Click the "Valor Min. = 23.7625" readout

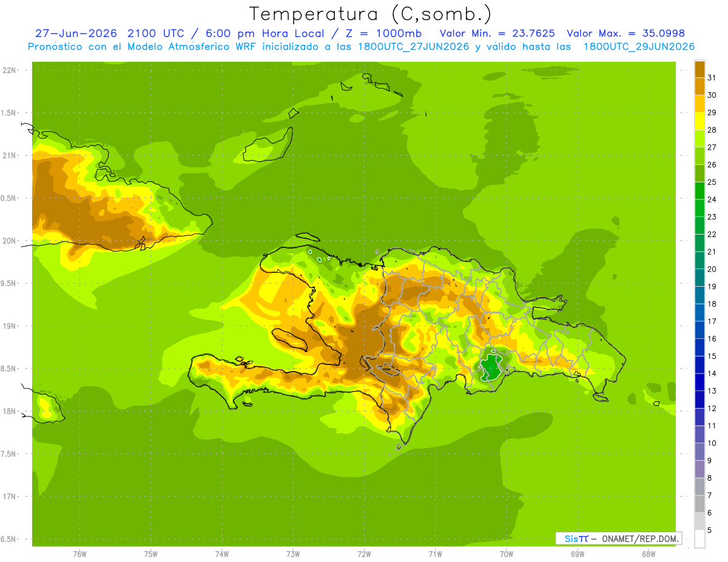tap(497, 33)
